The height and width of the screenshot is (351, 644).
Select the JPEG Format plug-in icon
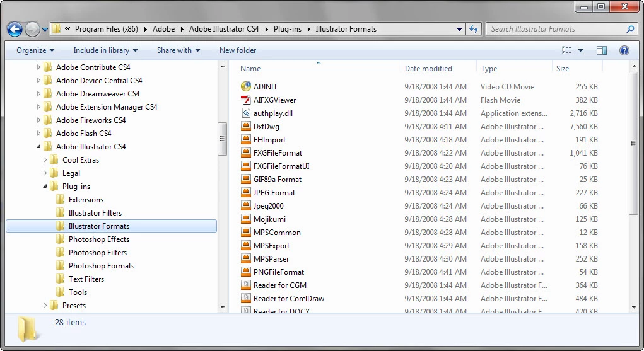[245, 192]
